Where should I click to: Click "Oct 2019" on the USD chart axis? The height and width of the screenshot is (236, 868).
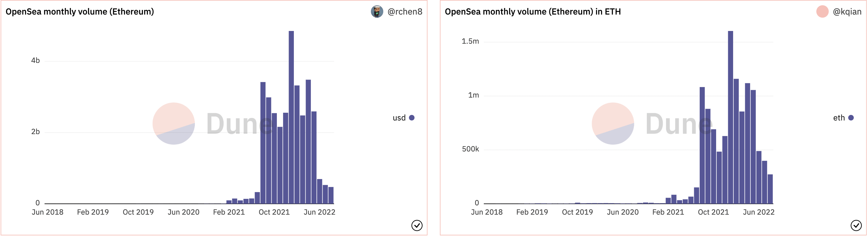click(x=138, y=212)
